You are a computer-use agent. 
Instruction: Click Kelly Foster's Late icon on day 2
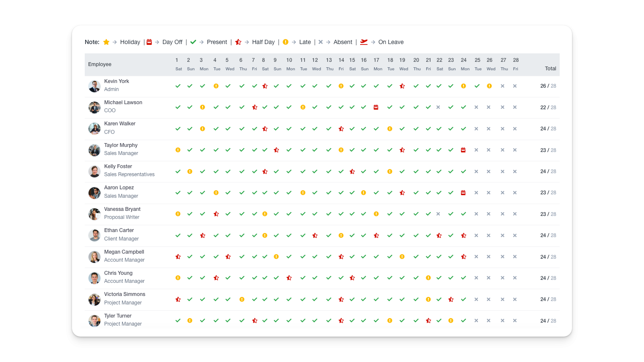(190, 171)
